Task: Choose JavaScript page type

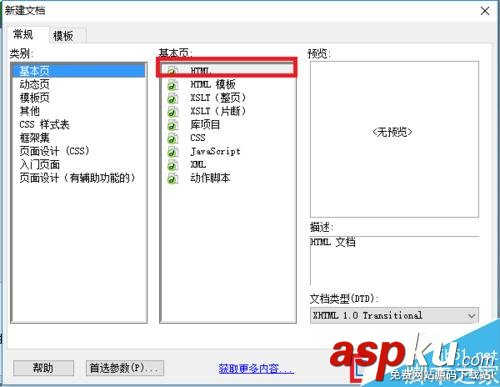Action: (x=215, y=151)
